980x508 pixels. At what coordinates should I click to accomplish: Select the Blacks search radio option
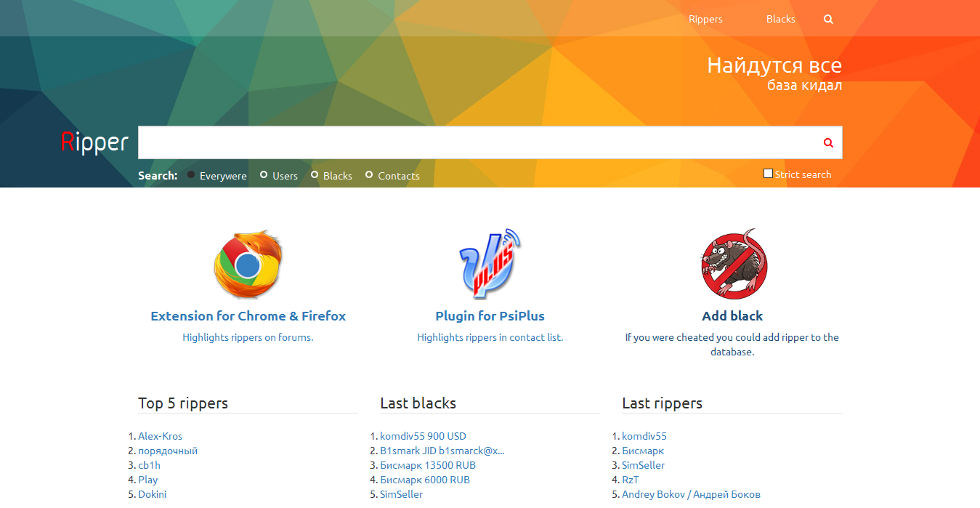(315, 175)
